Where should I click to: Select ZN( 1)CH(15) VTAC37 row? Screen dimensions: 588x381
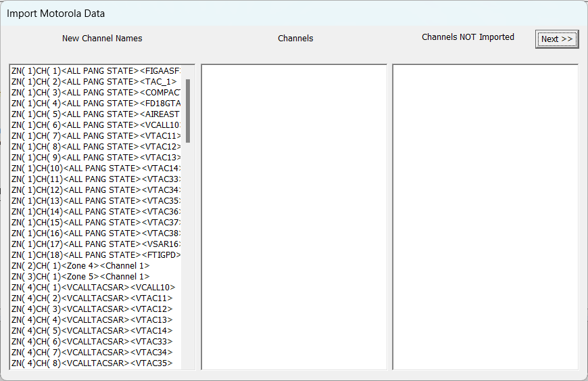[x=96, y=223]
